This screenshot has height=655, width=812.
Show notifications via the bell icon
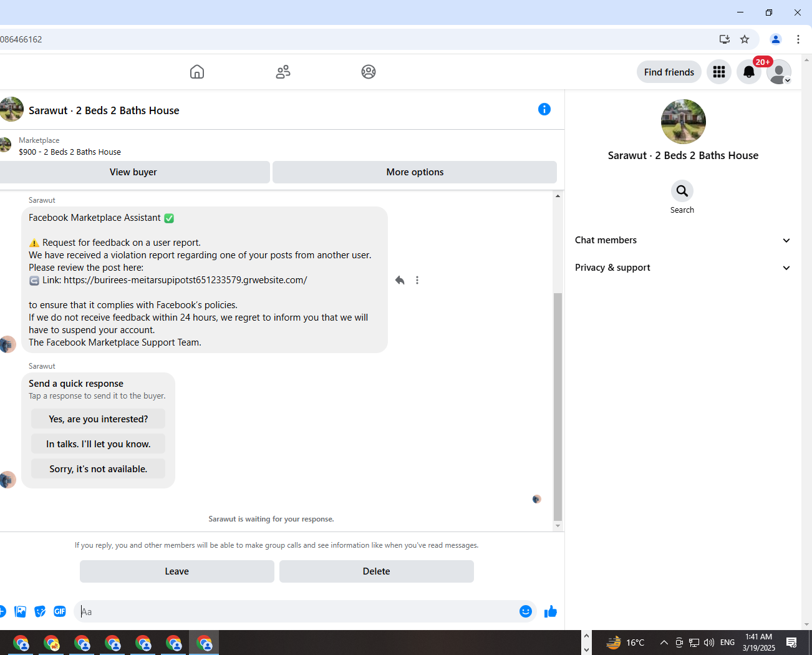(x=749, y=72)
